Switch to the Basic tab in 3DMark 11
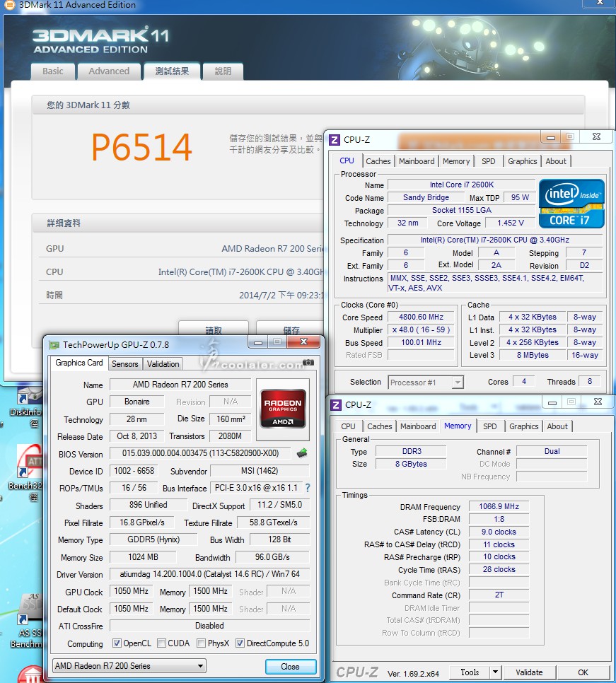Screen dimensions: 616x683 coord(53,71)
